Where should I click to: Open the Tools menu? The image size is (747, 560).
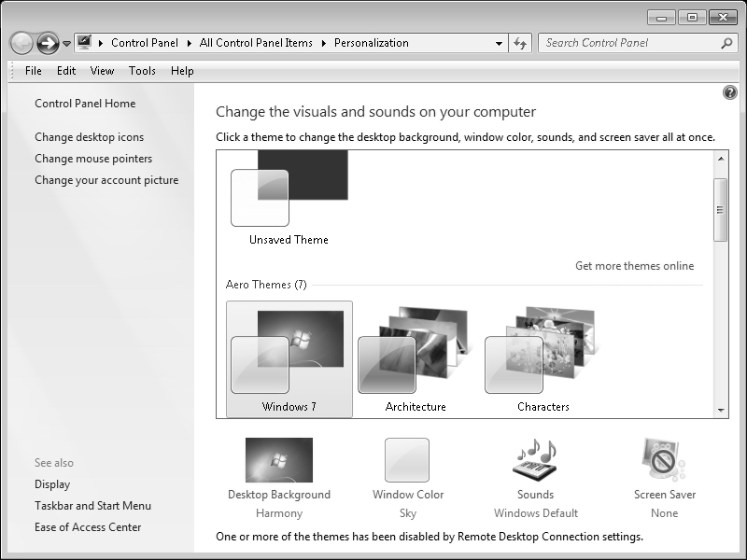(x=142, y=71)
